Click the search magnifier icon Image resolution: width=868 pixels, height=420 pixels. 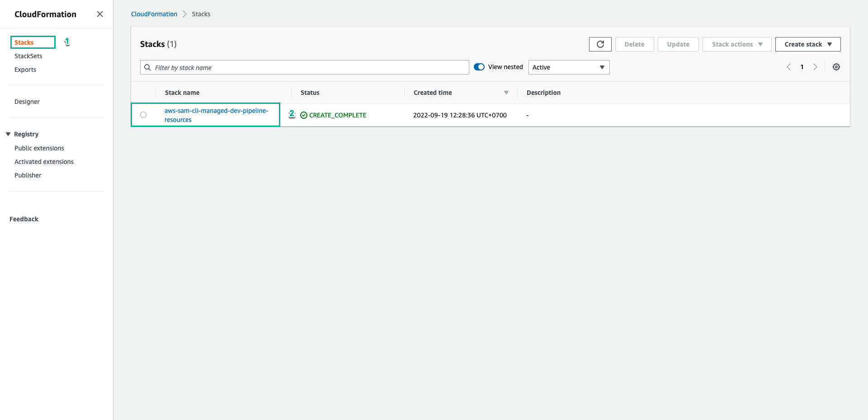tap(147, 67)
